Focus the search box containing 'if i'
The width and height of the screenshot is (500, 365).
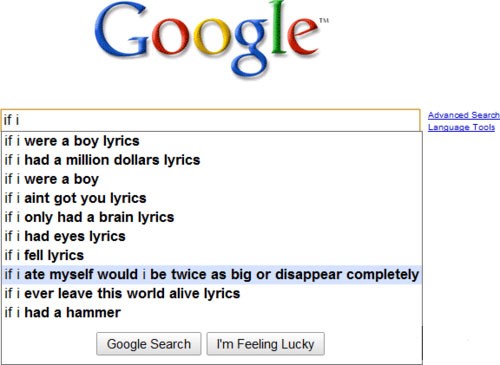[211, 120]
